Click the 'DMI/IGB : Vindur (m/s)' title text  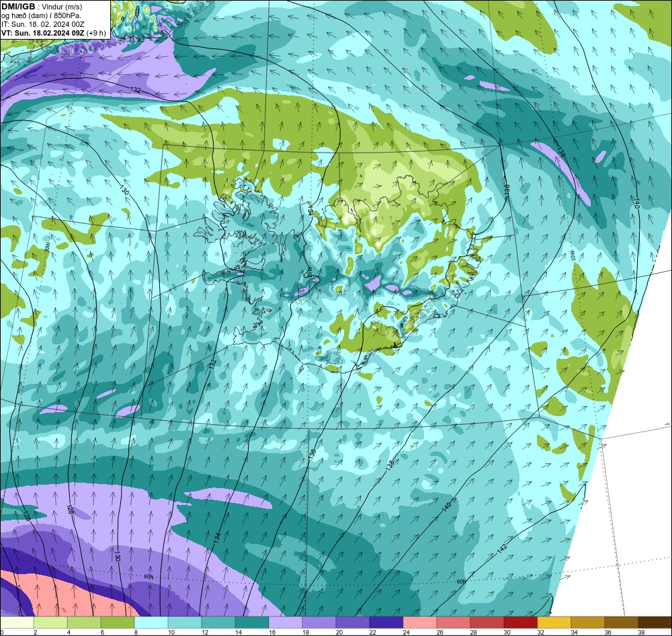[42, 7]
